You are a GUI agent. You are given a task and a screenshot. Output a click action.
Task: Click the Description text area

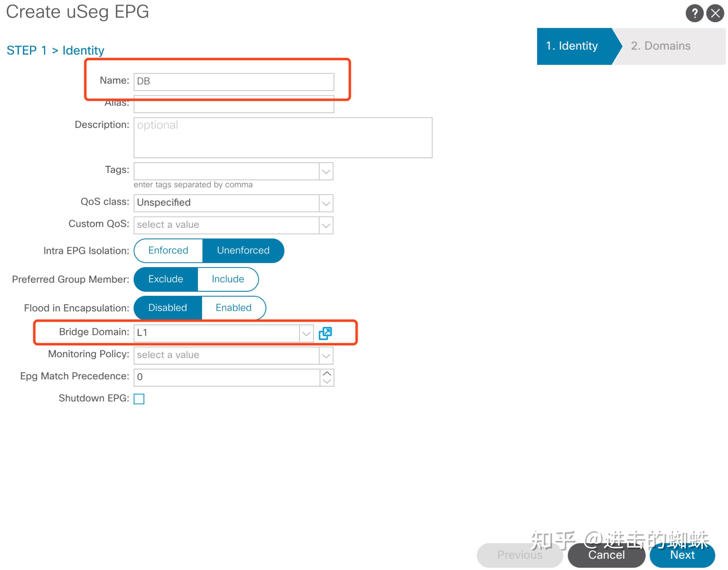[282, 137]
